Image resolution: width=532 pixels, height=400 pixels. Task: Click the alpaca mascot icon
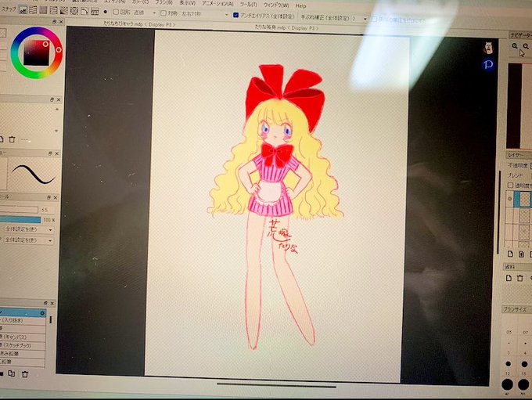pos(488,49)
